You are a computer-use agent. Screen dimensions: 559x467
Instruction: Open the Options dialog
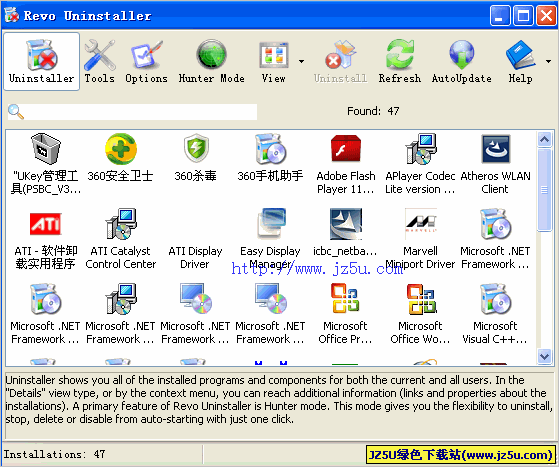coord(146,61)
